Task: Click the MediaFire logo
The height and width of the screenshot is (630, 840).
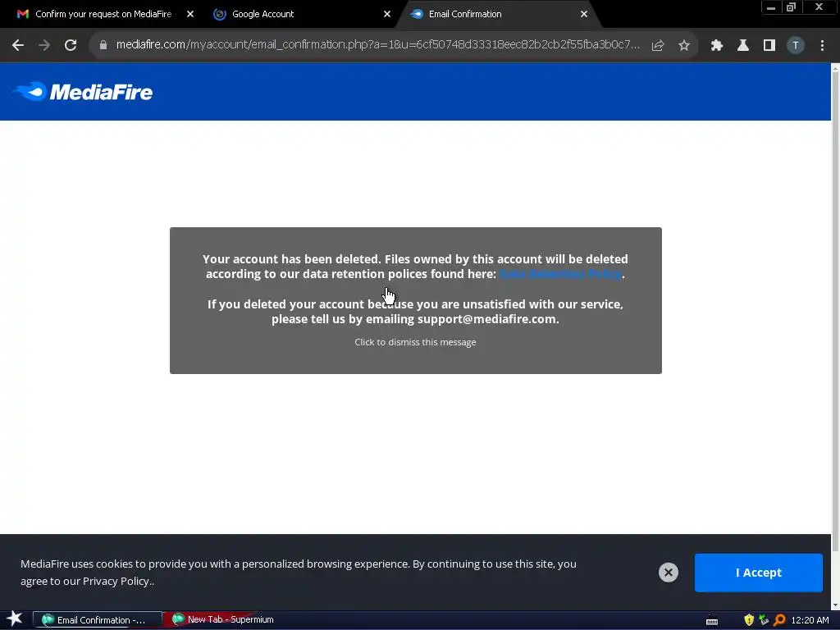Action: point(83,92)
